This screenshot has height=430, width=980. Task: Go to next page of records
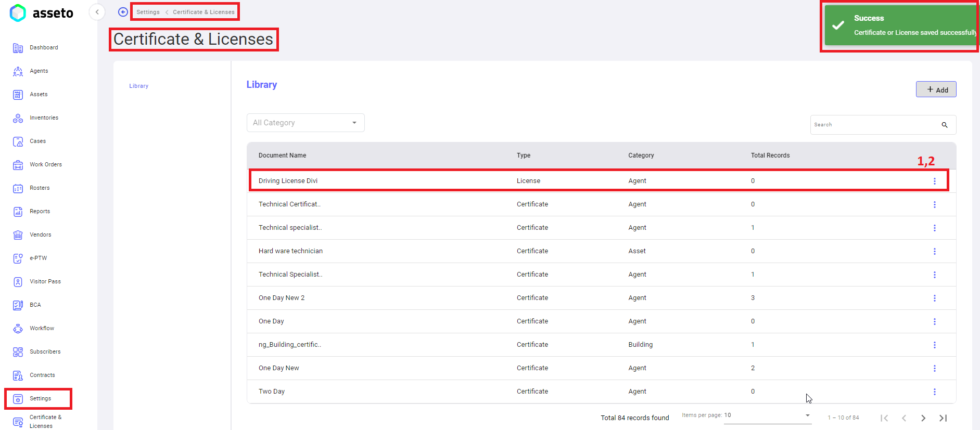923,418
